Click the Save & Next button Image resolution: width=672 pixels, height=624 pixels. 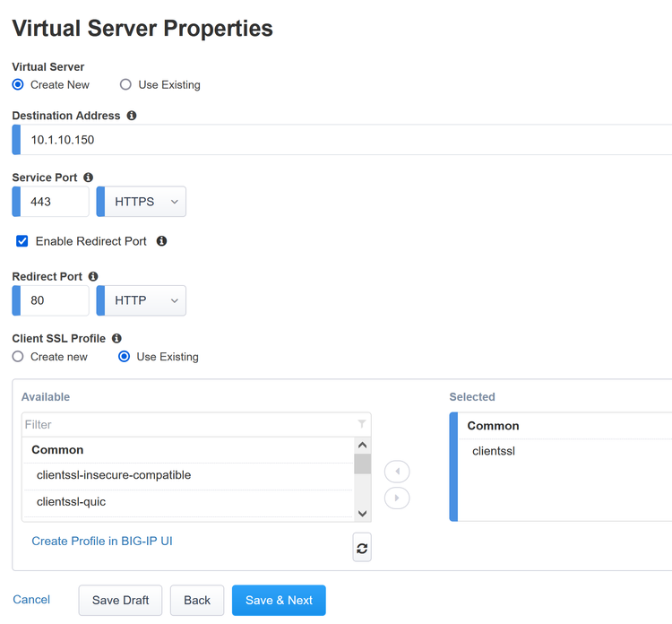pos(279,601)
